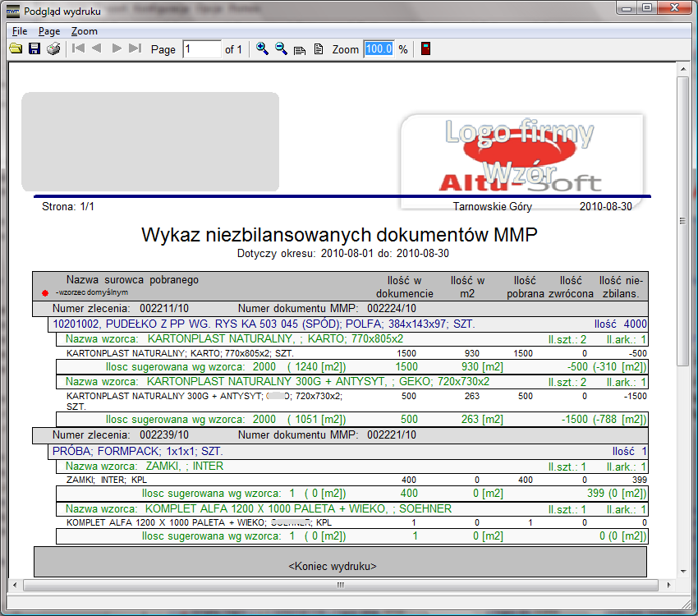Click the zoom in magnifier icon
Screen dimensions: 698x616
click(263, 49)
